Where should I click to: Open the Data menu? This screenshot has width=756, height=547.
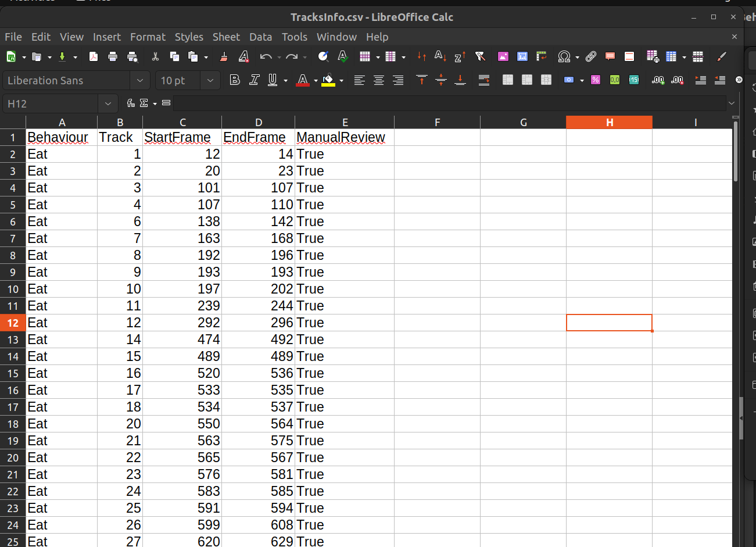click(260, 37)
